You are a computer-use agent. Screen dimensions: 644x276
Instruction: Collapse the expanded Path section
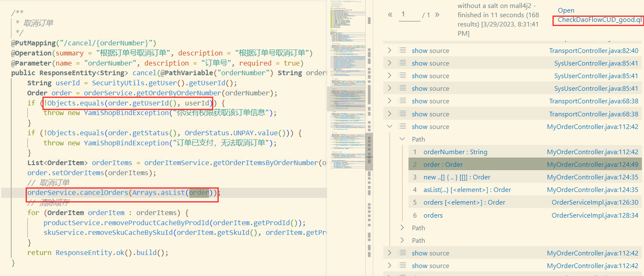click(402, 139)
